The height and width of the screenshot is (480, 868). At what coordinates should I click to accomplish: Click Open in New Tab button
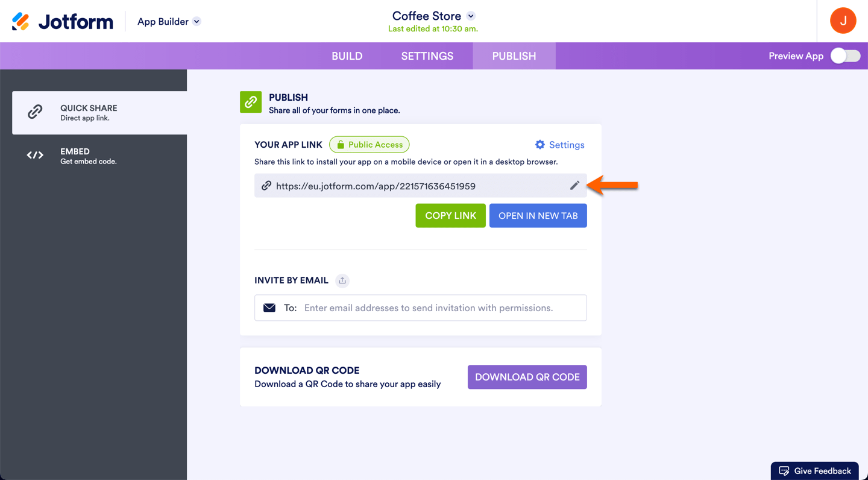point(538,216)
